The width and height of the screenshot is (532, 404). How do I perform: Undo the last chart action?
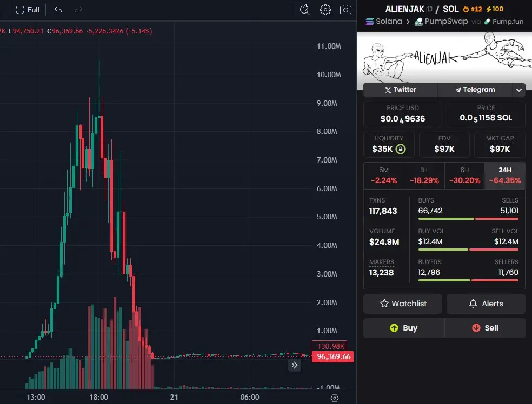(x=58, y=10)
